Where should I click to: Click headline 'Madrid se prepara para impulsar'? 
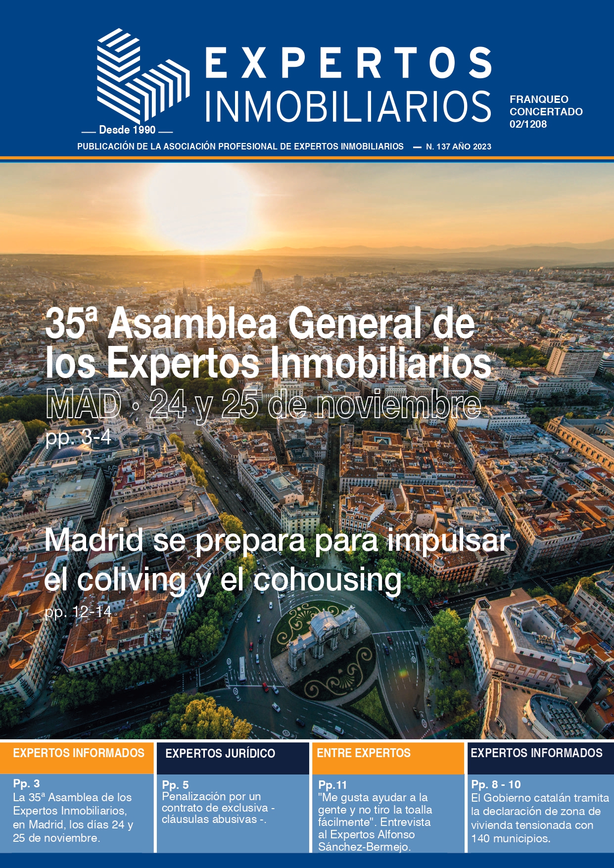click(277, 540)
